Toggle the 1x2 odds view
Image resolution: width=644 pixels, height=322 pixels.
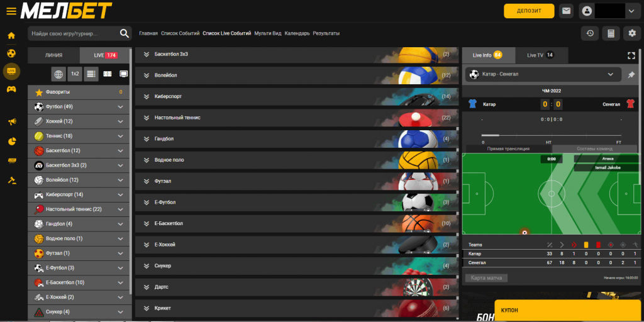tap(75, 74)
